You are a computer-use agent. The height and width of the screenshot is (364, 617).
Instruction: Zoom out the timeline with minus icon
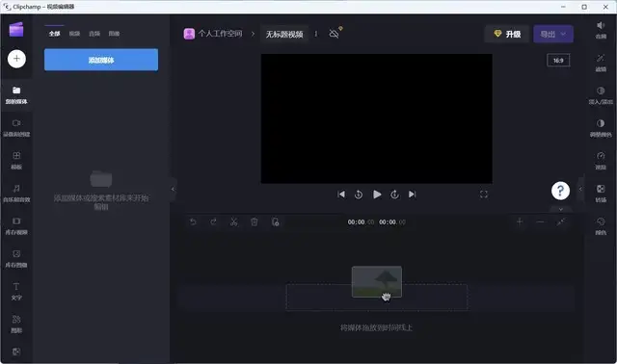540,222
